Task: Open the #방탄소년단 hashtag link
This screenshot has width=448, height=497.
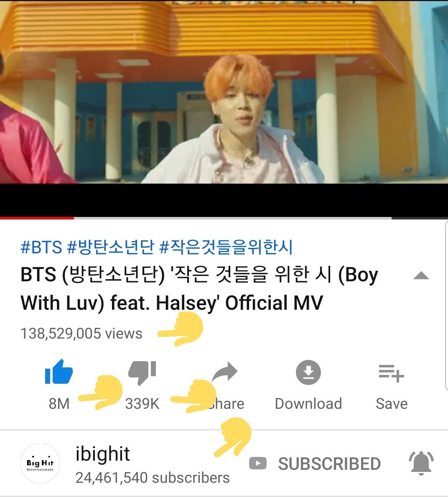Action: click(x=111, y=247)
